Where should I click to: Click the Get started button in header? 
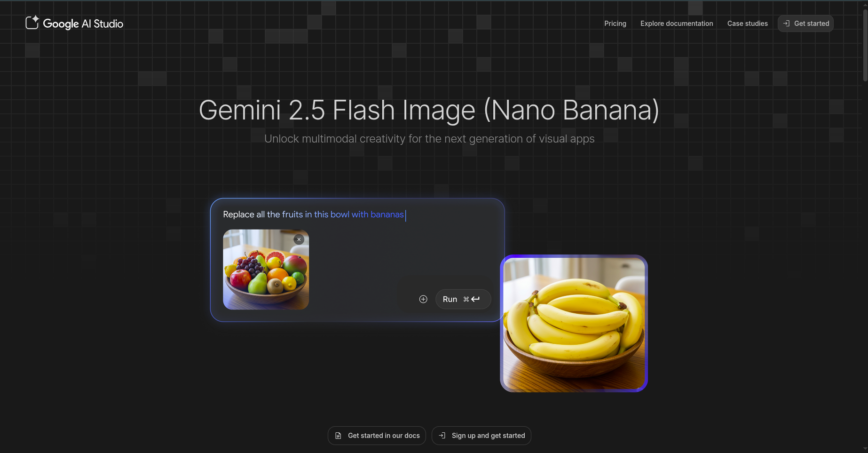805,24
